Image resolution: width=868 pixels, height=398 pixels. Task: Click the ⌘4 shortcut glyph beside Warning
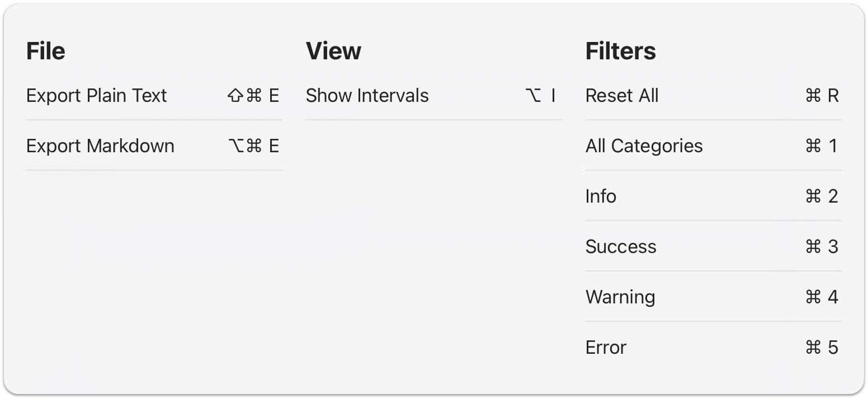820,297
